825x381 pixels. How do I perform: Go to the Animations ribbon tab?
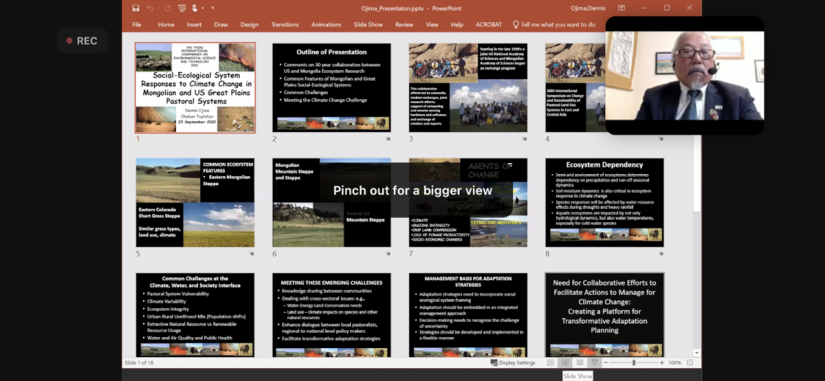tap(326, 24)
